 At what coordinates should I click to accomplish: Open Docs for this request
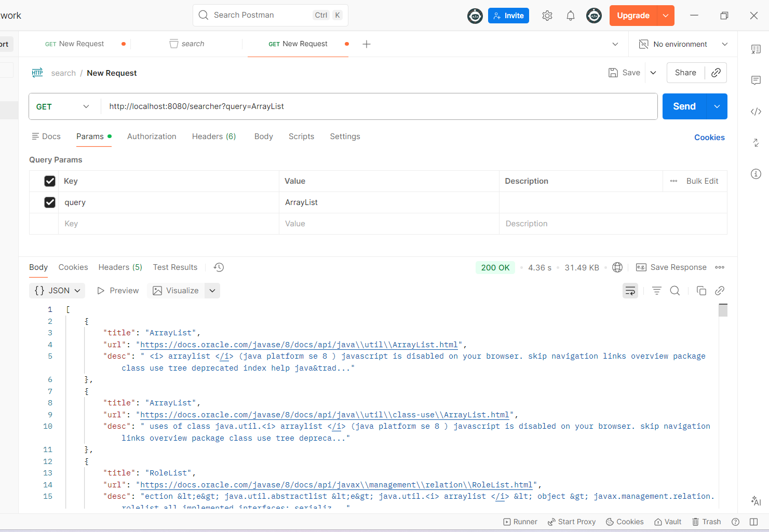click(x=46, y=137)
